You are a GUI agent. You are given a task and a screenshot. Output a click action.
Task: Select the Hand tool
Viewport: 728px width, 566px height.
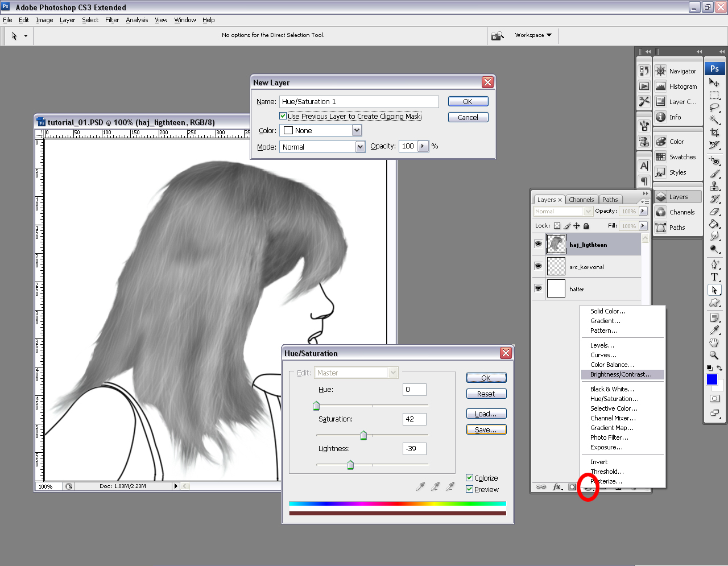(x=714, y=342)
